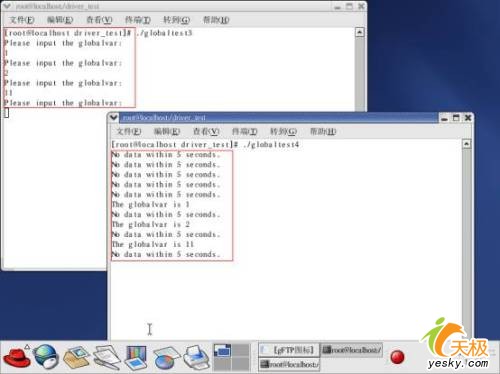Open the Red Hat main menu
500x374 pixels.
[x=17, y=357]
